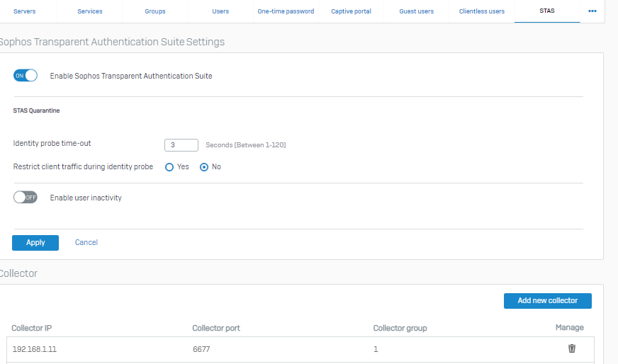Enable the user inactivity switch

(x=26, y=198)
